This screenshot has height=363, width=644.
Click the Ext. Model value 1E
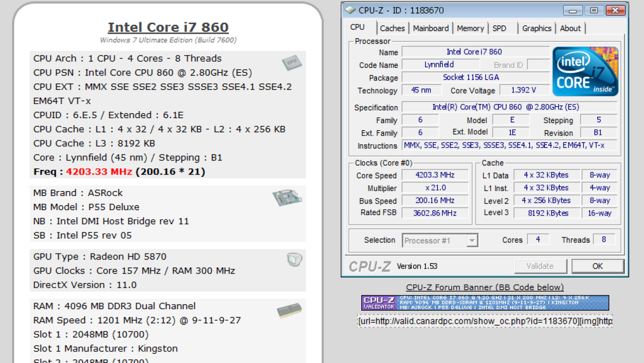point(511,132)
